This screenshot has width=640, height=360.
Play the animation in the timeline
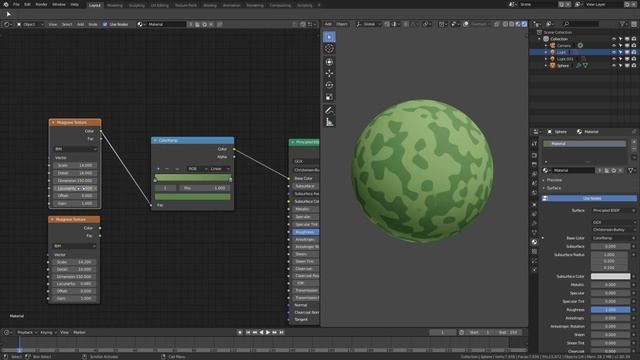coord(268,332)
